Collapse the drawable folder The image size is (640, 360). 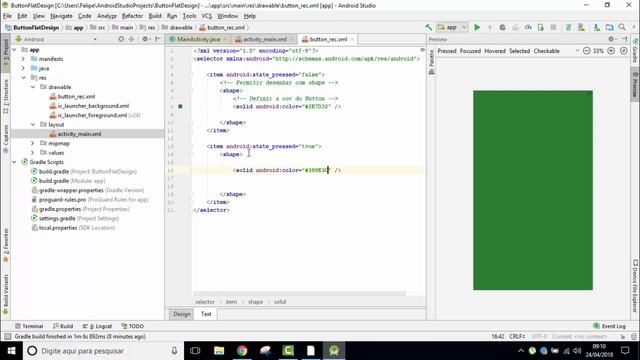[33, 87]
